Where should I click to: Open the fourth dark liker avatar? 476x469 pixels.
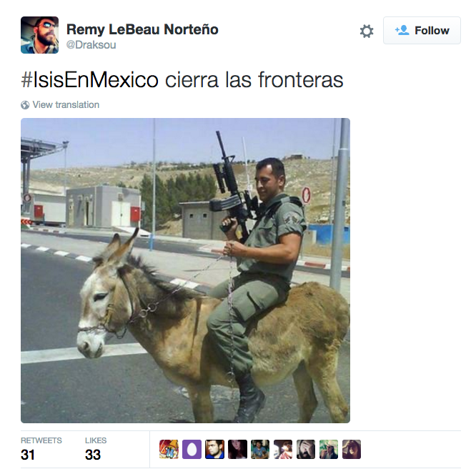coord(237,449)
